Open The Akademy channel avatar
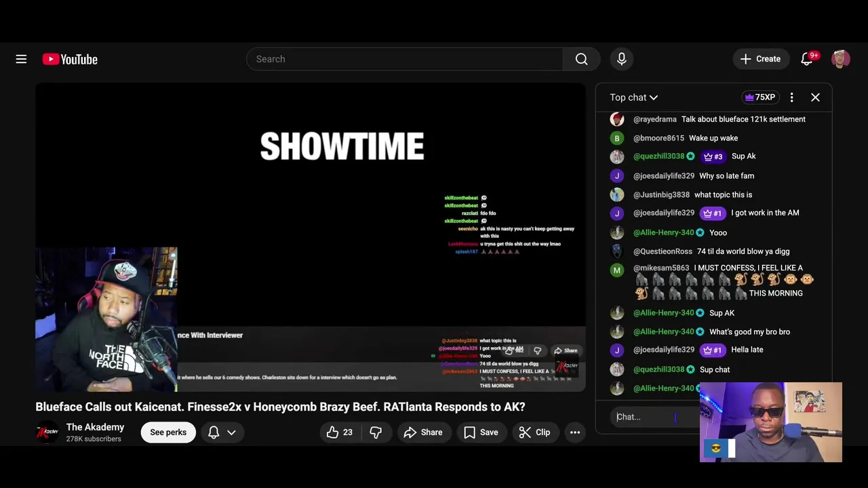The width and height of the screenshot is (868, 488). [47, 432]
